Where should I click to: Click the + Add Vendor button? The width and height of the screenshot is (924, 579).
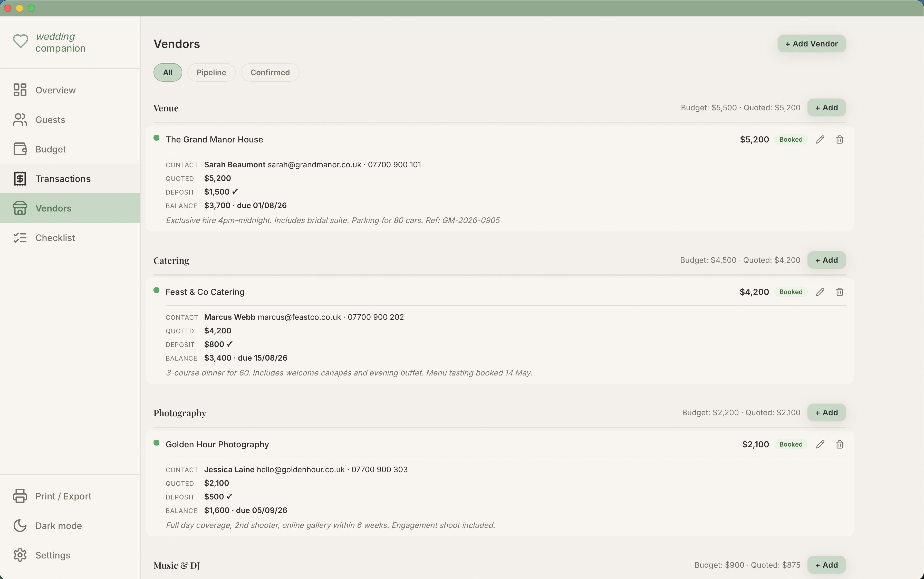click(x=811, y=43)
